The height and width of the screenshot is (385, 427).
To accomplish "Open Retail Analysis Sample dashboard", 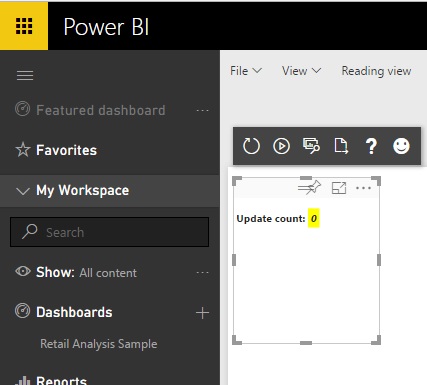I will (x=99, y=344).
